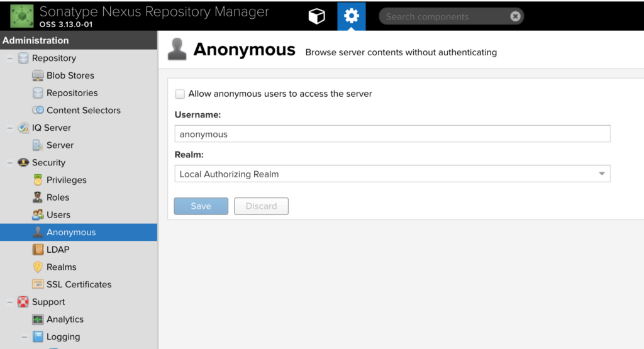Click the Administration panel header
This screenshot has height=349, width=644.
point(79,40)
